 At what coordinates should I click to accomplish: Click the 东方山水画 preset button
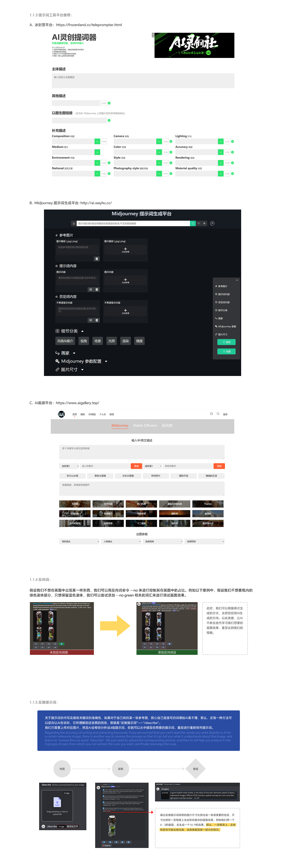(x=72, y=476)
